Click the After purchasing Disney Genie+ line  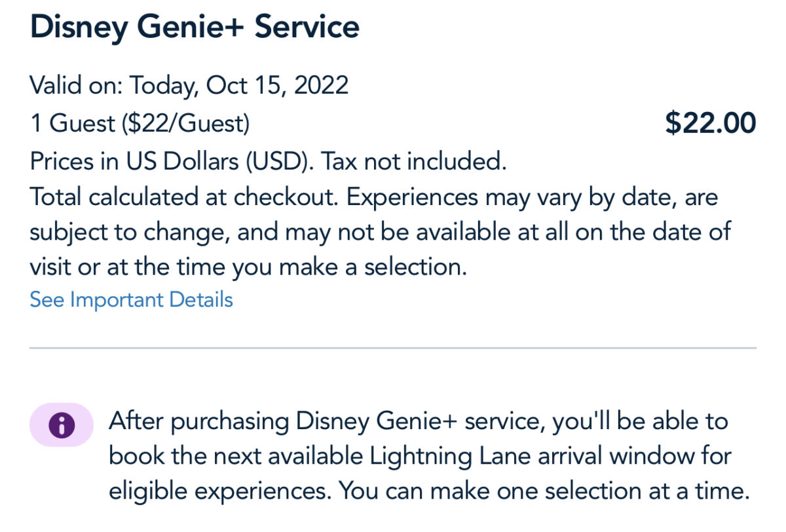pyautogui.click(x=419, y=421)
